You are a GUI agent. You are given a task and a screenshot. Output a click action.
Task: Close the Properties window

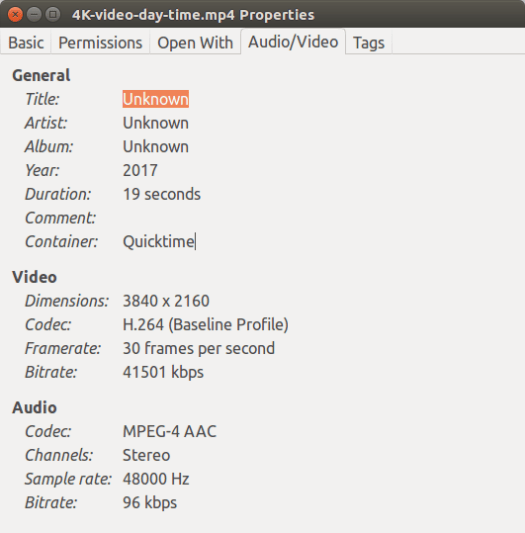(x=15, y=15)
